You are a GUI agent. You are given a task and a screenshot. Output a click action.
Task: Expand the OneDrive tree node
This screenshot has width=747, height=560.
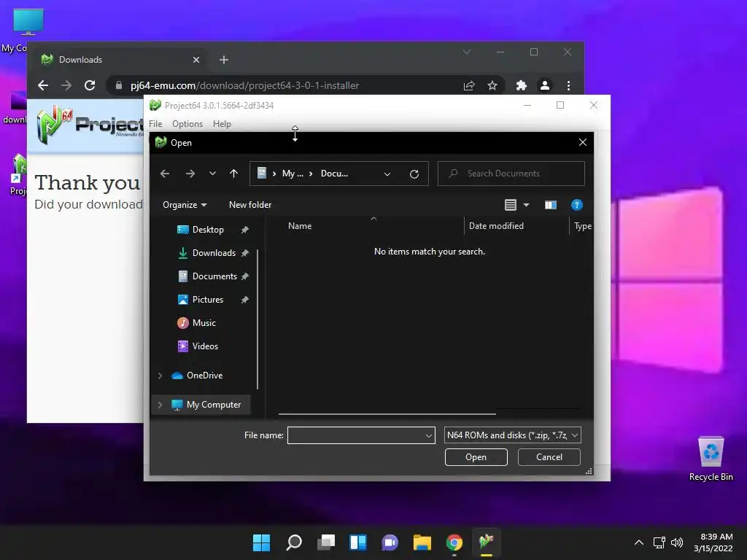[x=160, y=376]
